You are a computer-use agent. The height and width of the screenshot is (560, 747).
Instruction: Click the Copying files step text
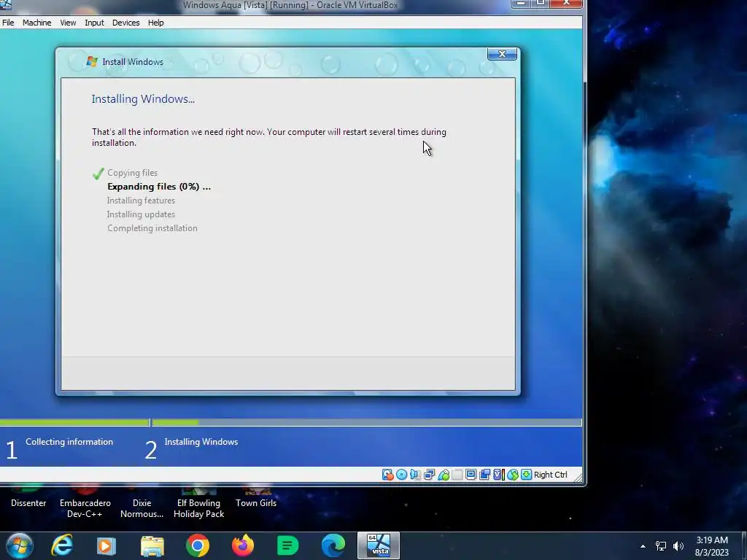coord(132,173)
